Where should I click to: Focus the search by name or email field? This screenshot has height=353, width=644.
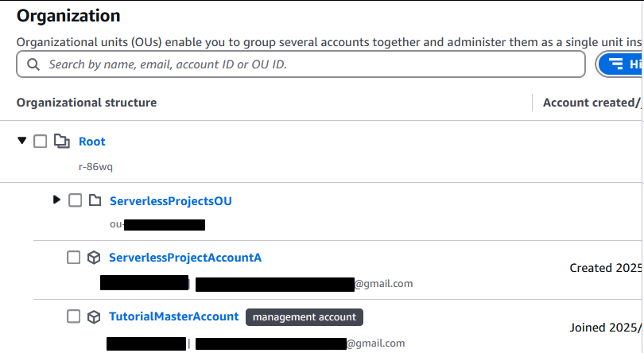(301, 64)
